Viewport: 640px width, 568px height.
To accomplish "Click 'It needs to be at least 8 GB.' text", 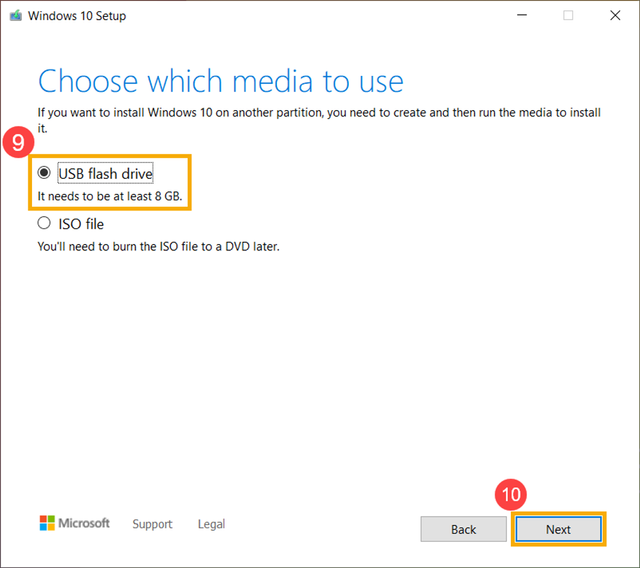I will point(110,196).
